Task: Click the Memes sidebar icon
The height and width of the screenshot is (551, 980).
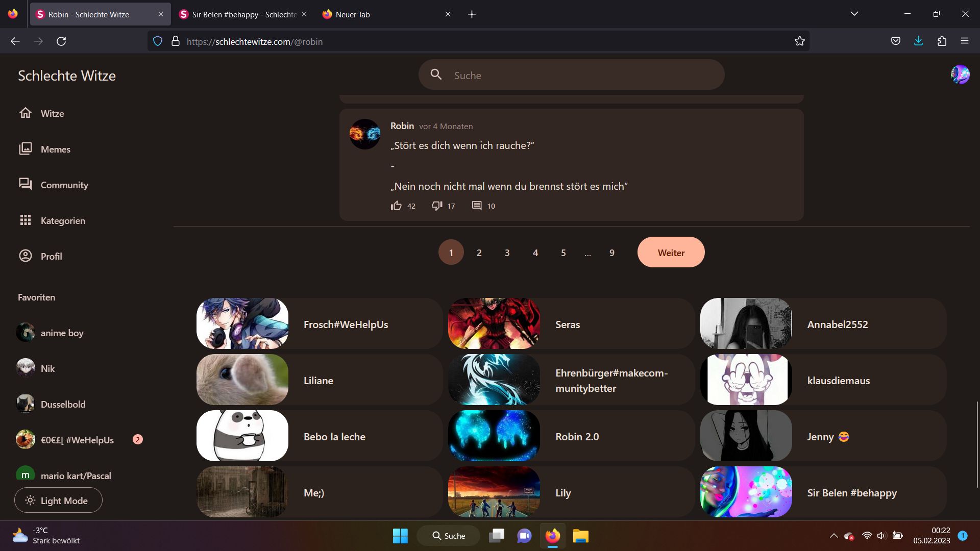Action: coord(26,149)
